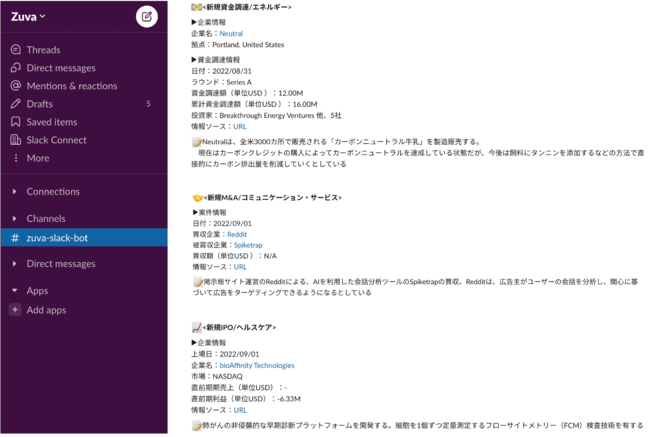Click the More three-dots icon

[x=16, y=158]
